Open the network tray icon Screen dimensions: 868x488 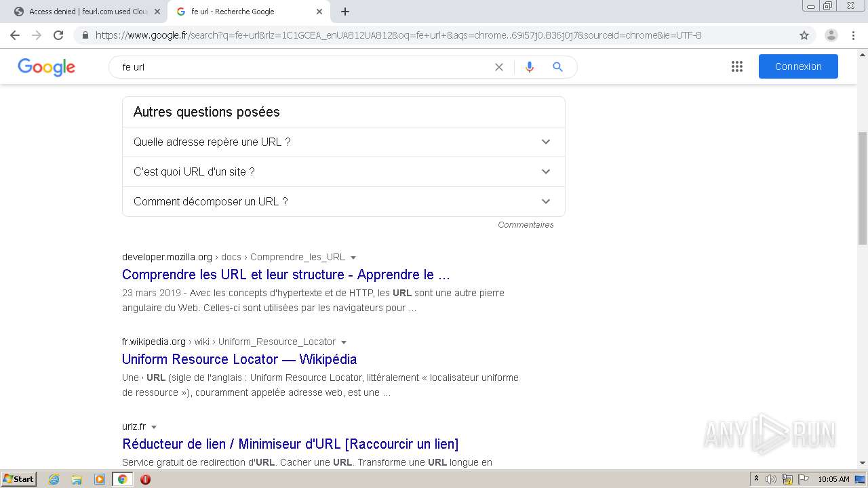click(787, 479)
